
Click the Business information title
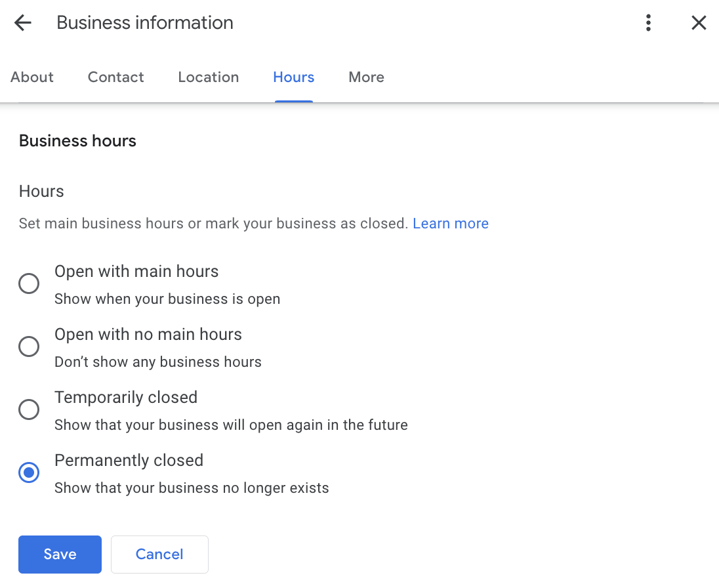tap(145, 23)
